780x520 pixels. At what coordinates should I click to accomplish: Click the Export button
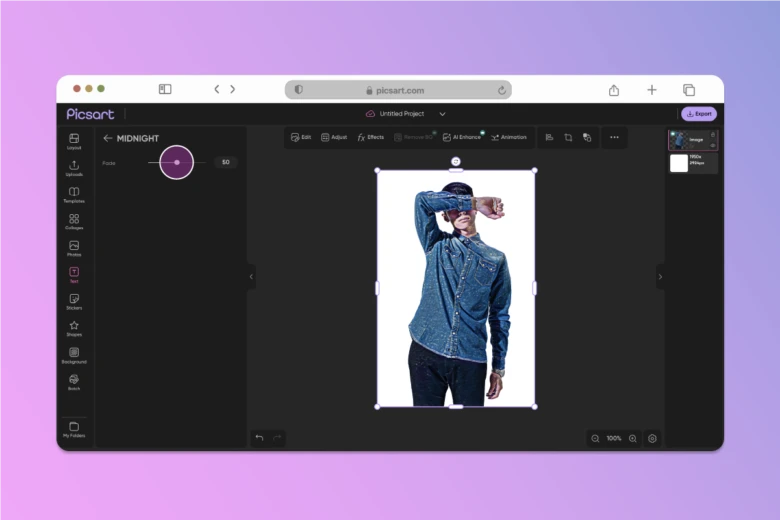tap(699, 114)
